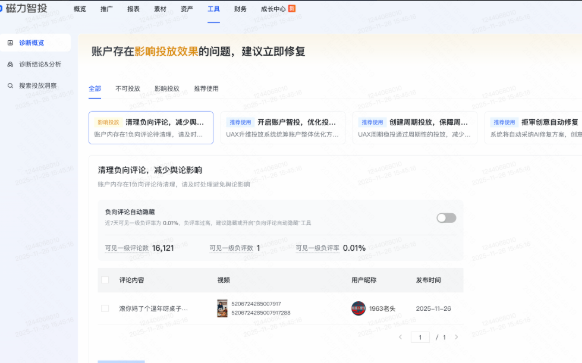Toggle the 负向评论自动隐藏 switch

[x=446, y=218]
